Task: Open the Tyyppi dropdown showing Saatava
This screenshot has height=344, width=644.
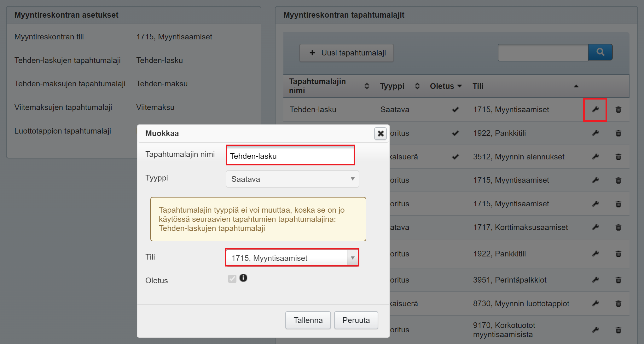Action: pyautogui.click(x=292, y=179)
